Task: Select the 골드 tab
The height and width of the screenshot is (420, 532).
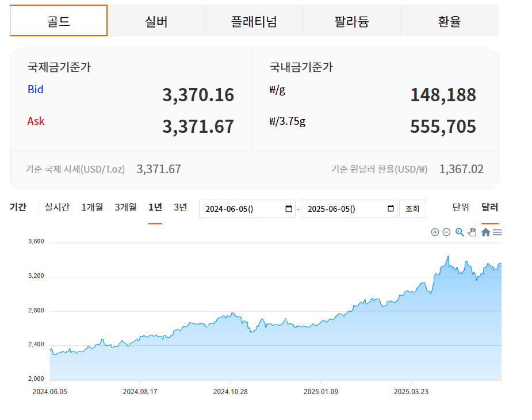Action: [59, 21]
